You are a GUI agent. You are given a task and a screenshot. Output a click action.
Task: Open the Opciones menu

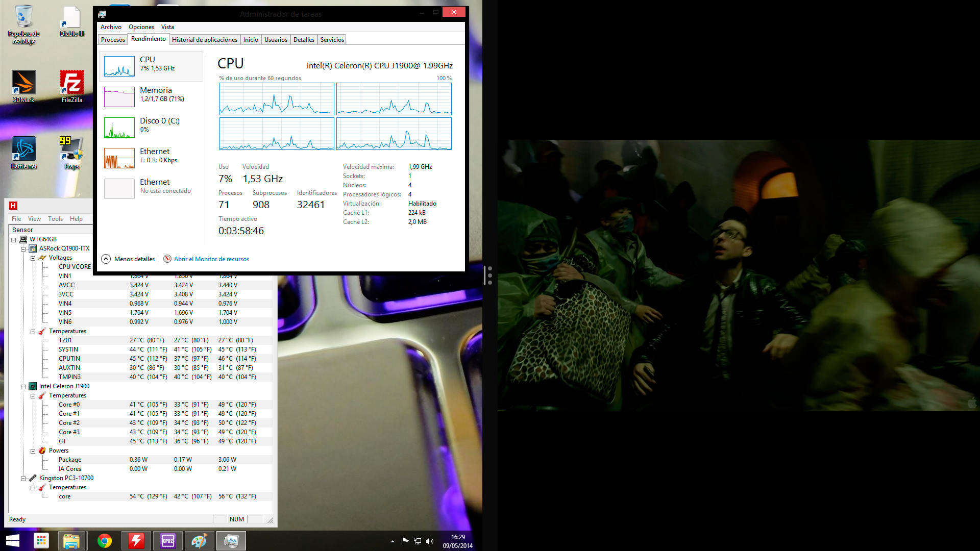(x=141, y=27)
